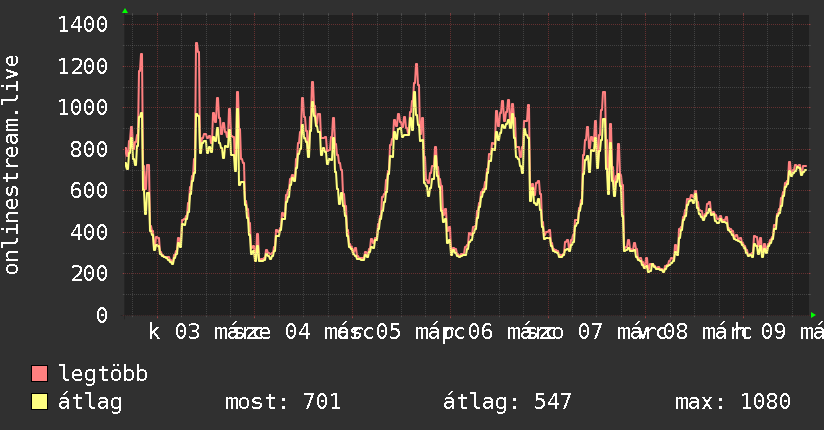Screen dimensions: 824x430
Task: Click the yellow átlag legend swatch
Action: point(39,402)
